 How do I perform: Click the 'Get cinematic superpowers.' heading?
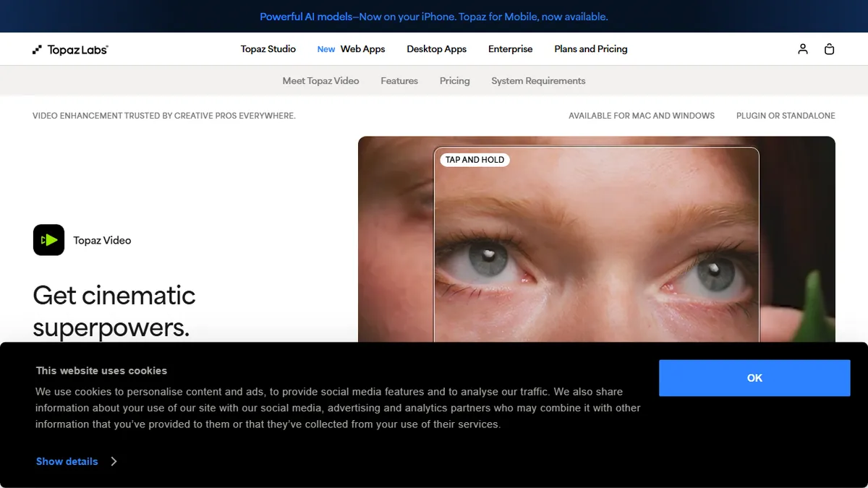point(114,311)
